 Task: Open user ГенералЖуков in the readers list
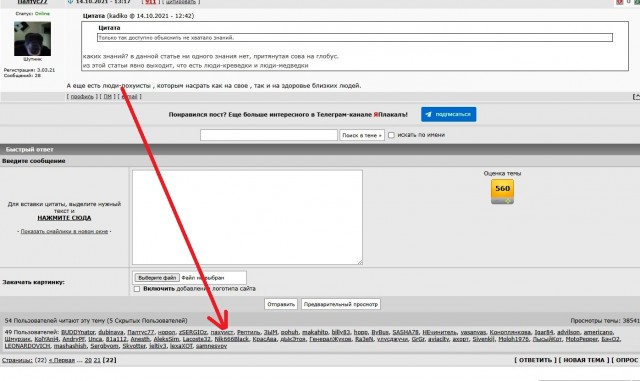tap(330, 339)
